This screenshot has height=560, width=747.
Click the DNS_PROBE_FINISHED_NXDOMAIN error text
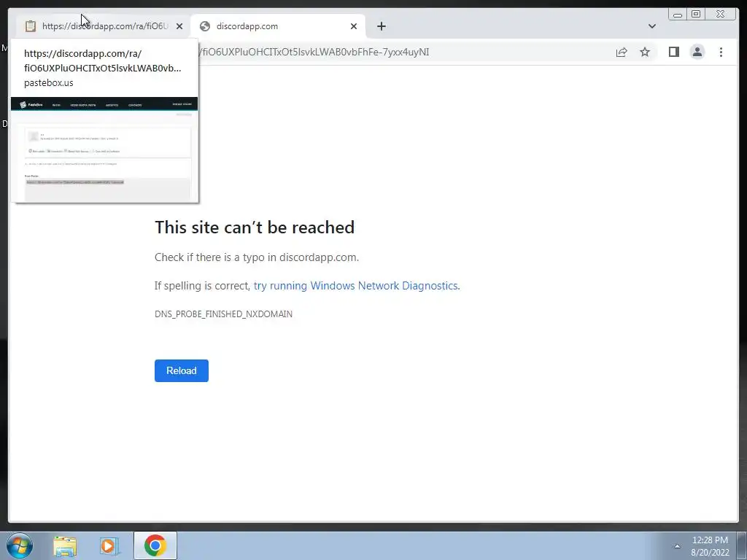click(x=223, y=314)
